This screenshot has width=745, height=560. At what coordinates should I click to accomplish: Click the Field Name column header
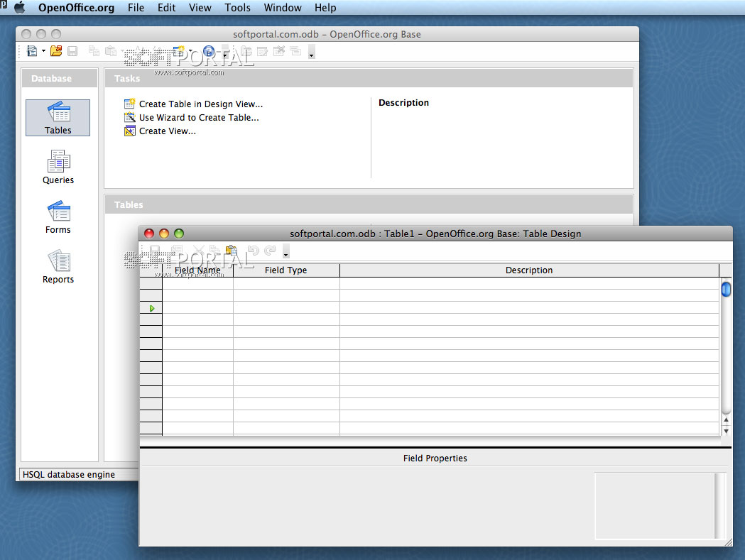click(x=197, y=270)
